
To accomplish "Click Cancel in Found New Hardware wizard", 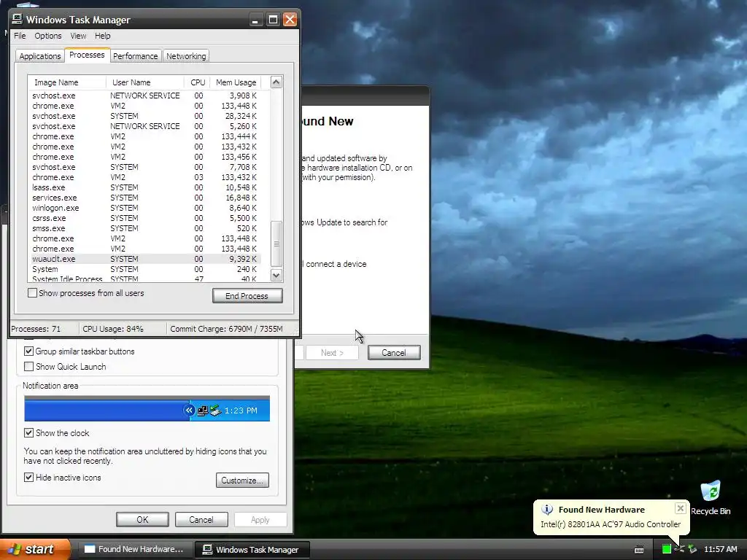I will [394, 352].
